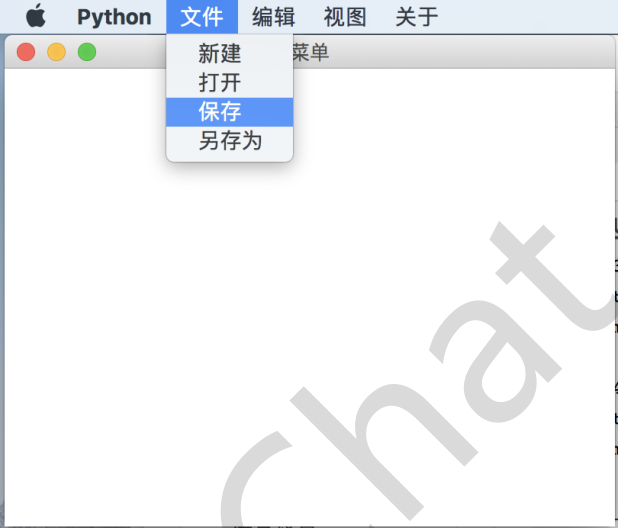Close the window with the red button
618x528 pixels.
(26, 52)
